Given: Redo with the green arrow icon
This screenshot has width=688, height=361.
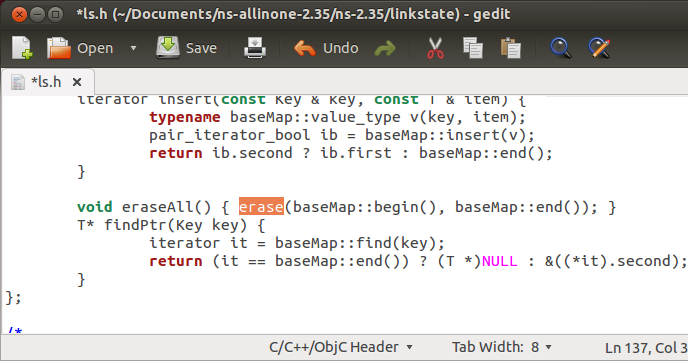Looking at the screenshot, I should (385, 48).
